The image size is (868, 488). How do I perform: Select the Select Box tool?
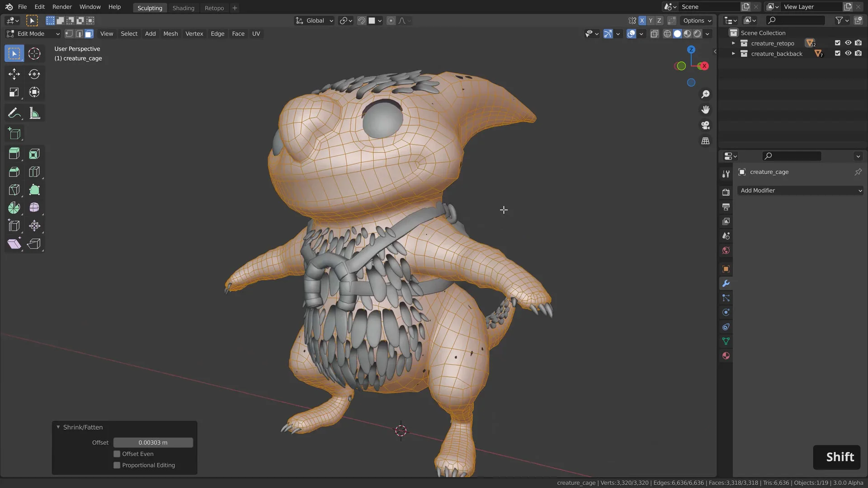point(14,53)
